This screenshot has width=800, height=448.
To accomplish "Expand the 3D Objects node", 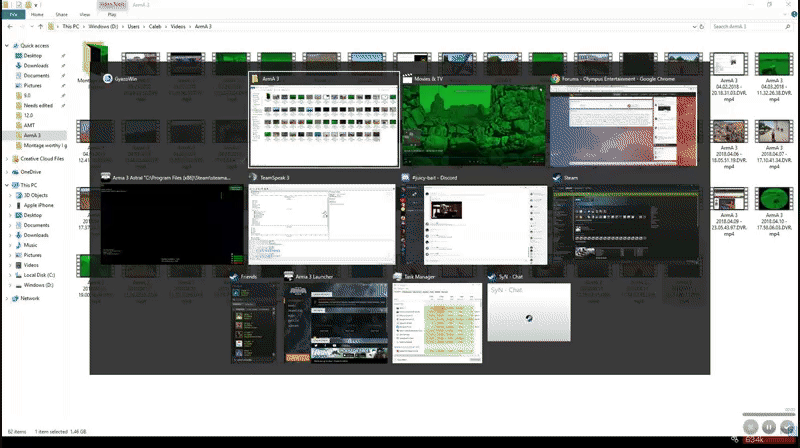I will pyautogui.click(x=10, y=195).
